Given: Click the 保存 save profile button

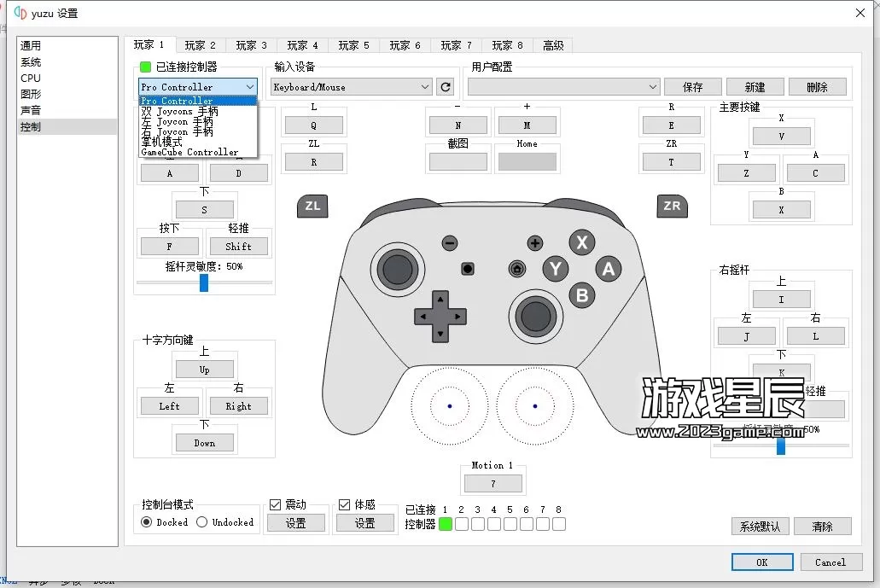Looking at the screenshot, I should point(693,87).
